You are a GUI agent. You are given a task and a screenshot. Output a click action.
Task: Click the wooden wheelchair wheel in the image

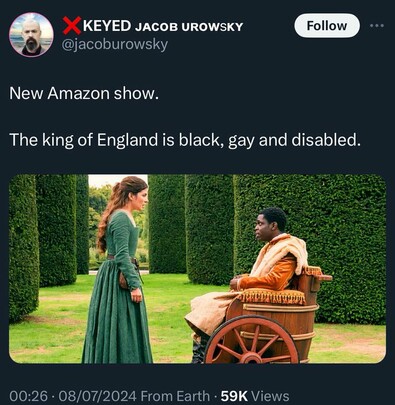coord(252,339)
